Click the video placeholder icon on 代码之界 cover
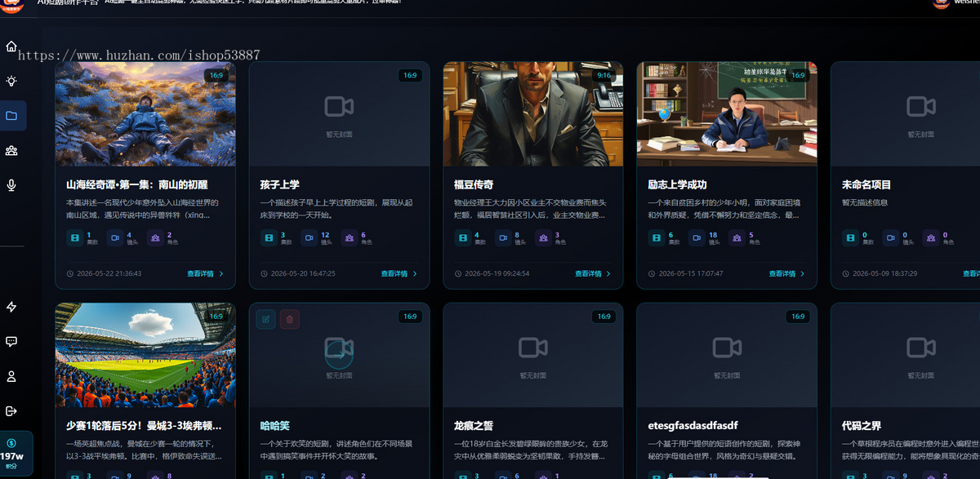 (920, 348)
